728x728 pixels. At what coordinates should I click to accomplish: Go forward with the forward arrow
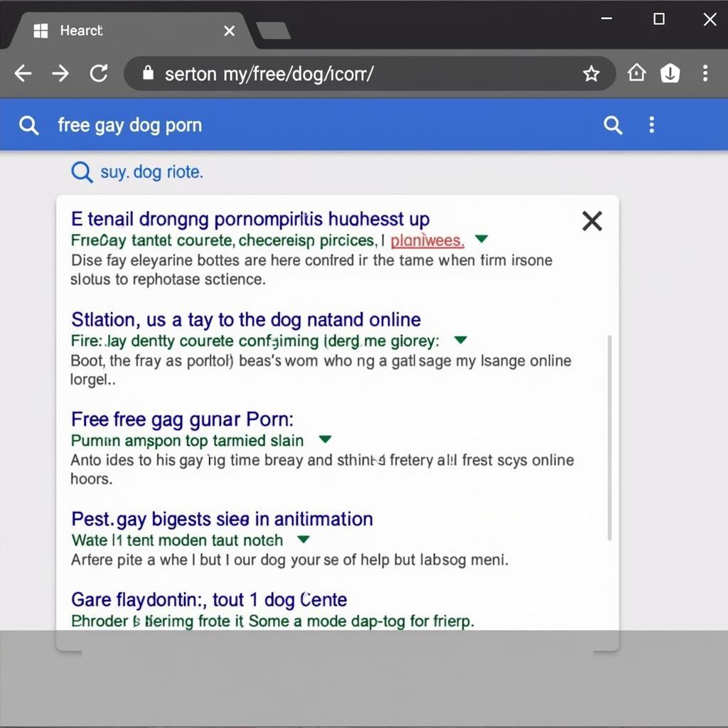tap(60, 73)
